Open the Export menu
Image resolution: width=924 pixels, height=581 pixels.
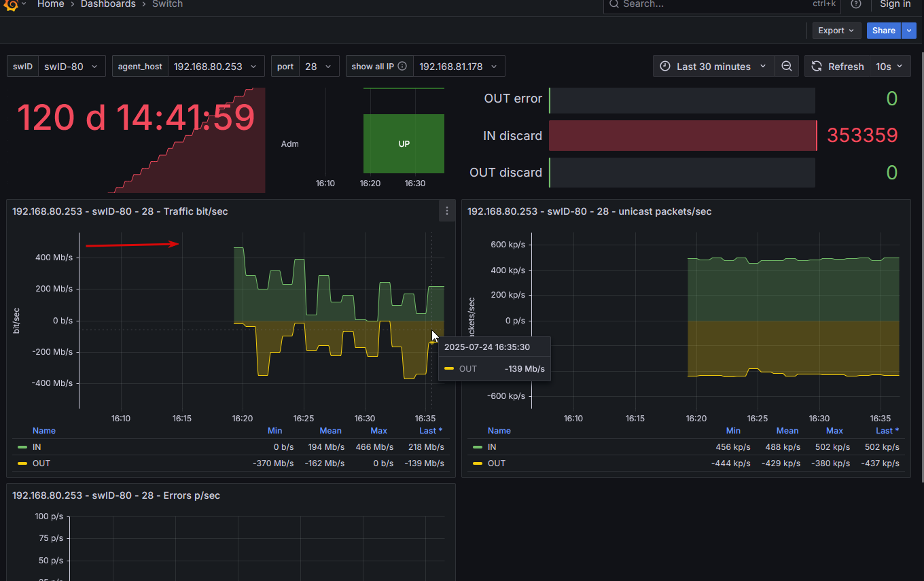click(x=836, y=31)
